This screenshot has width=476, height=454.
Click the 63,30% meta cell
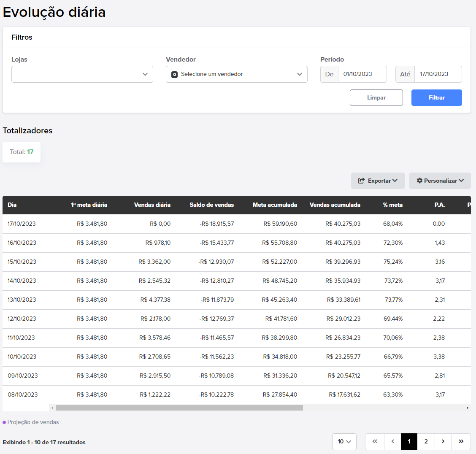click(x=393, y=395)
